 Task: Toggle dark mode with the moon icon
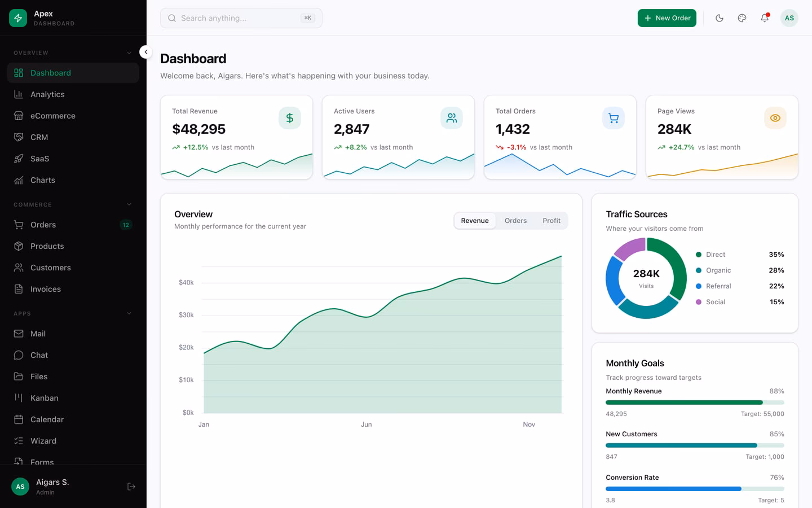coord(720,18)
